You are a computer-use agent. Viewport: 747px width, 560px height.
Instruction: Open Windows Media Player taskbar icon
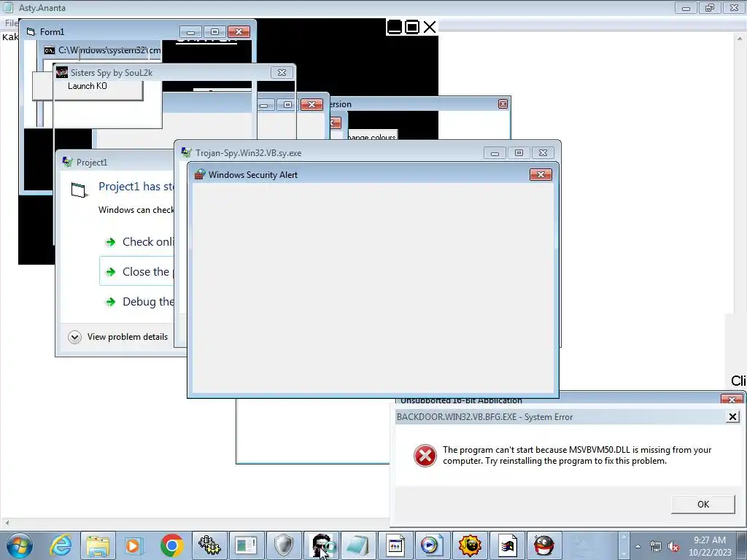tap(134, 545)
